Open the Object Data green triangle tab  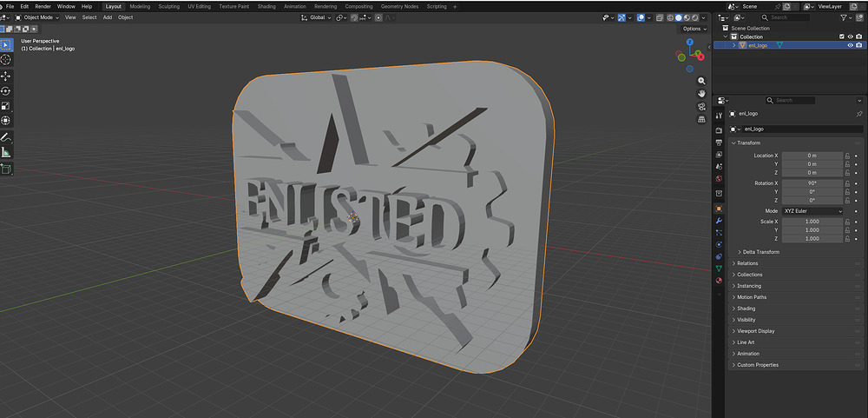pos(719,269)
